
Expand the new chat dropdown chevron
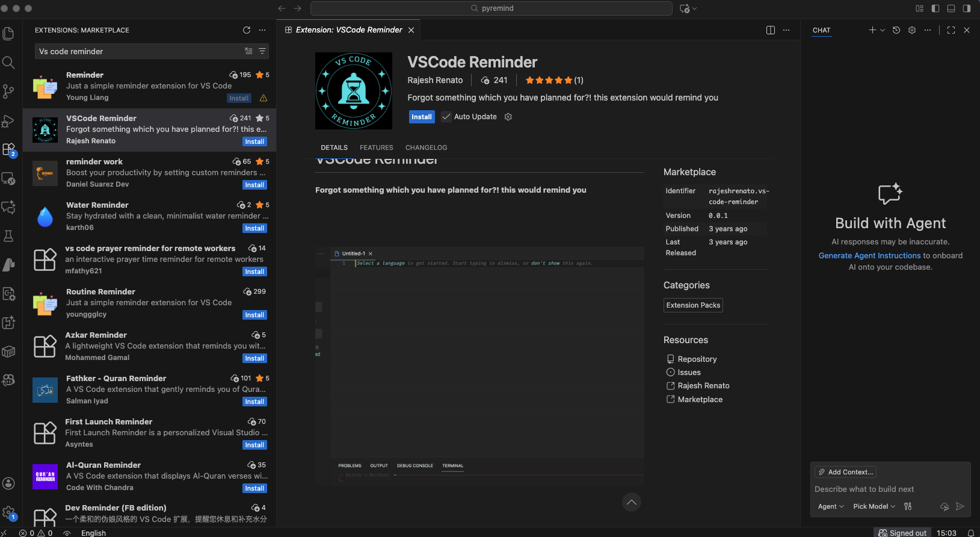(883, 30)
